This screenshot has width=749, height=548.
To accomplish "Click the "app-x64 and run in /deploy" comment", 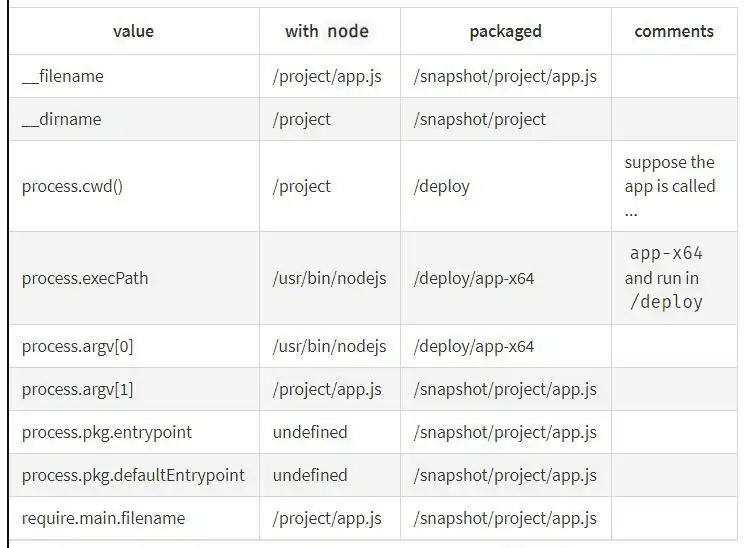I will click(x=666, y=277).
